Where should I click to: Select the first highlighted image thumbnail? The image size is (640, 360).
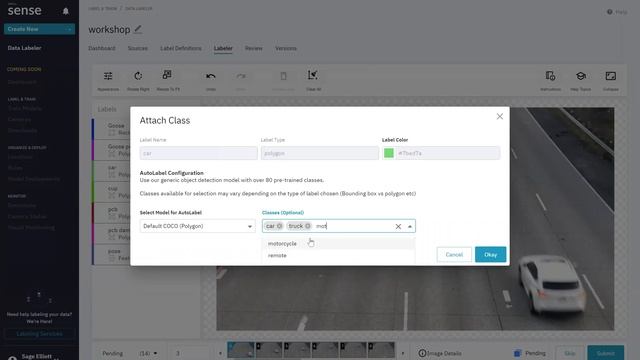[240, 351]
